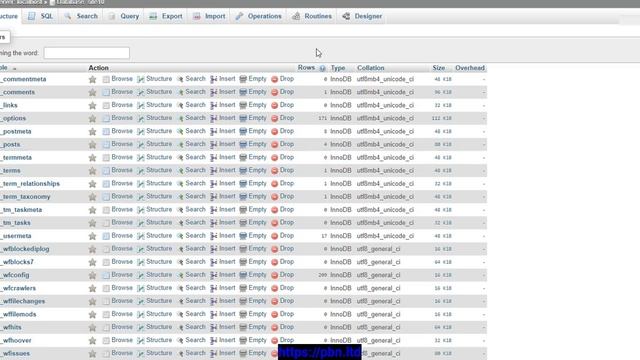Click the Rows column help icon

[322, 68]
